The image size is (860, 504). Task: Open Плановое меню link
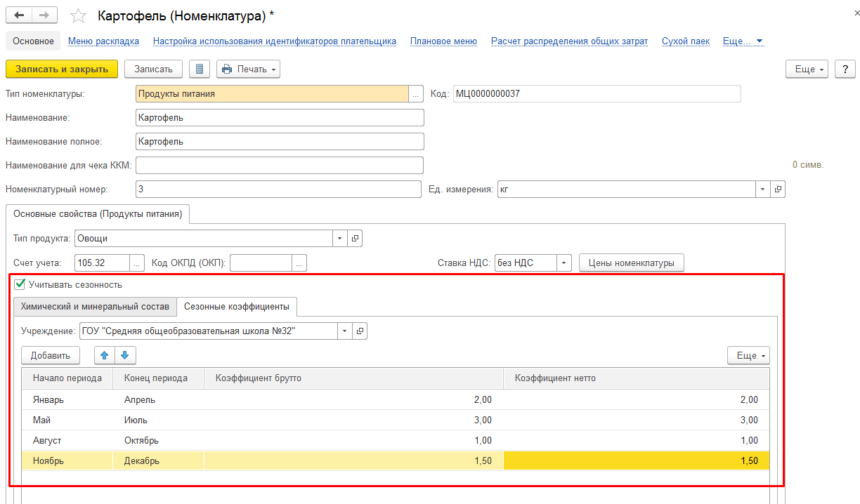443,41
